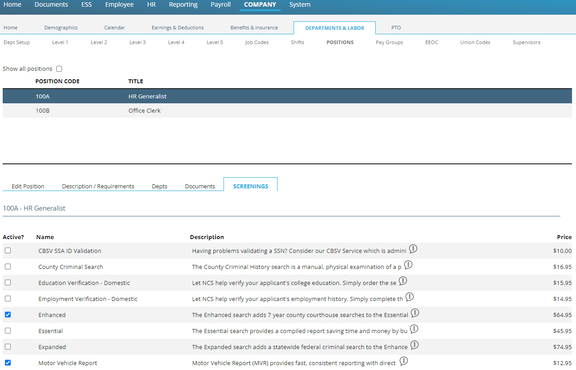The image size is (576, 370).
Task: Switch to Depts tab
Action: 159,186
